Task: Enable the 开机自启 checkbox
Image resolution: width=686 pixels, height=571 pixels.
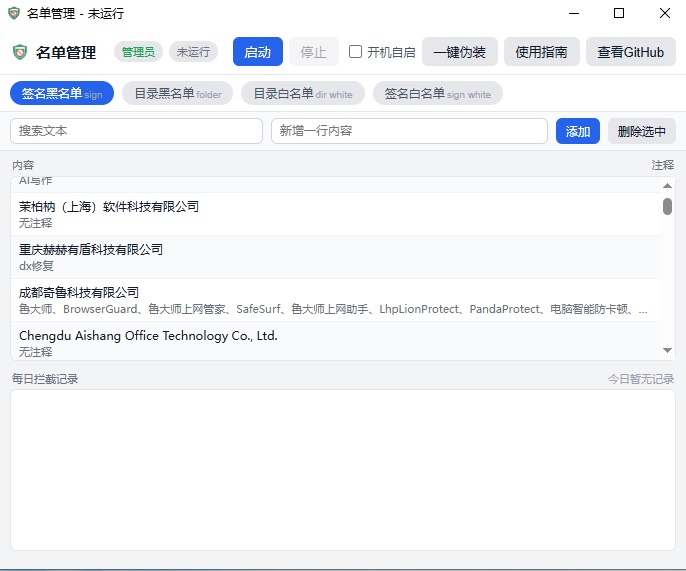Action: tap(355, 52)
